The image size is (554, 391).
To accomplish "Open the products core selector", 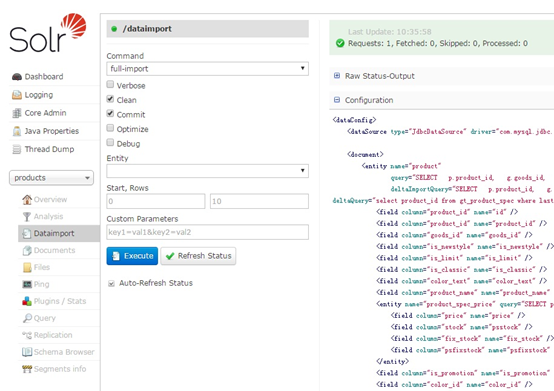I will [51, 178].
